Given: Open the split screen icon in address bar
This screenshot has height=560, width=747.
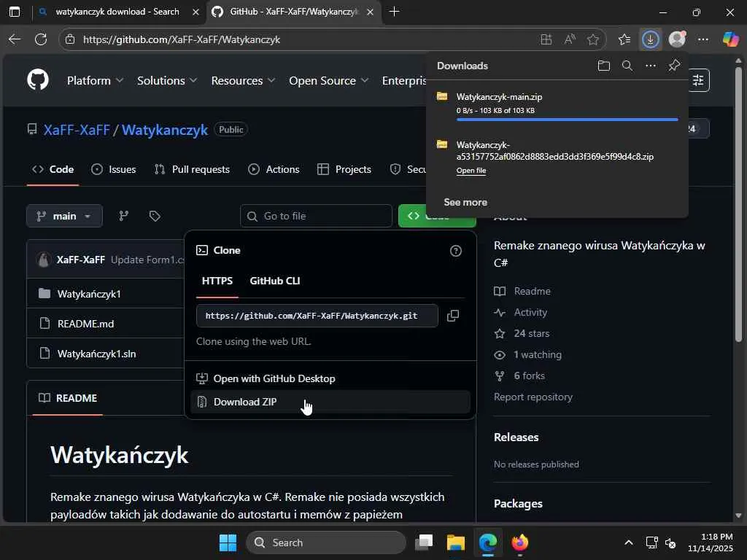Looking at the screenshot, I should click(546, 39).
